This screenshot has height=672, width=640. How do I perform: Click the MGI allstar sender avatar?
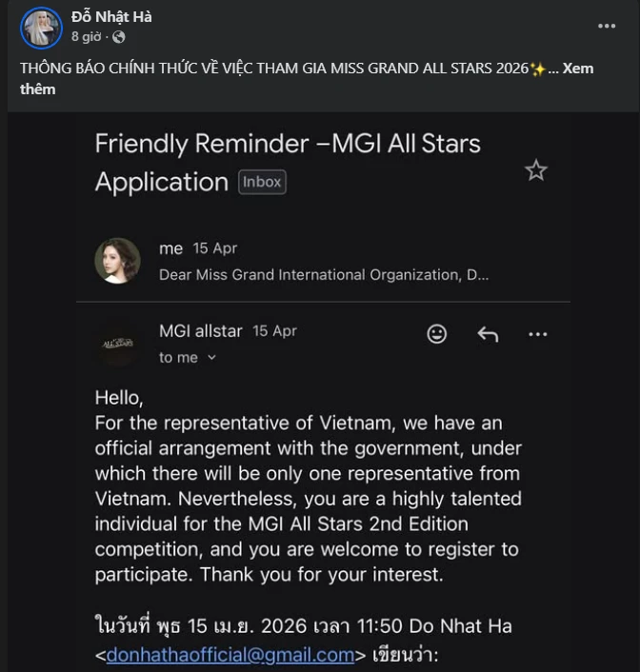117,344
